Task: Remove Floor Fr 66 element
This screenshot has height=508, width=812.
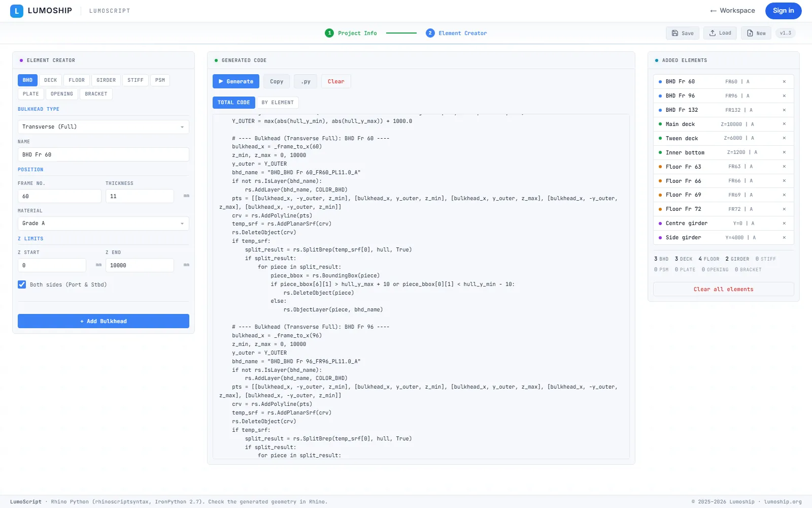Action: point(784,181)
